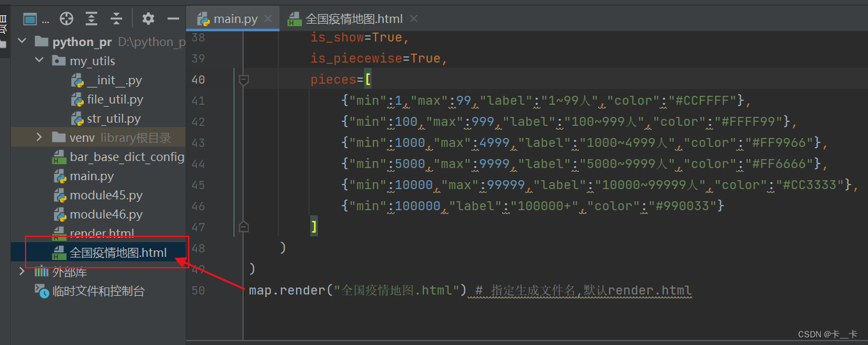
Task: Open module45.py in project tree
Action: click(x=106, y=195)
